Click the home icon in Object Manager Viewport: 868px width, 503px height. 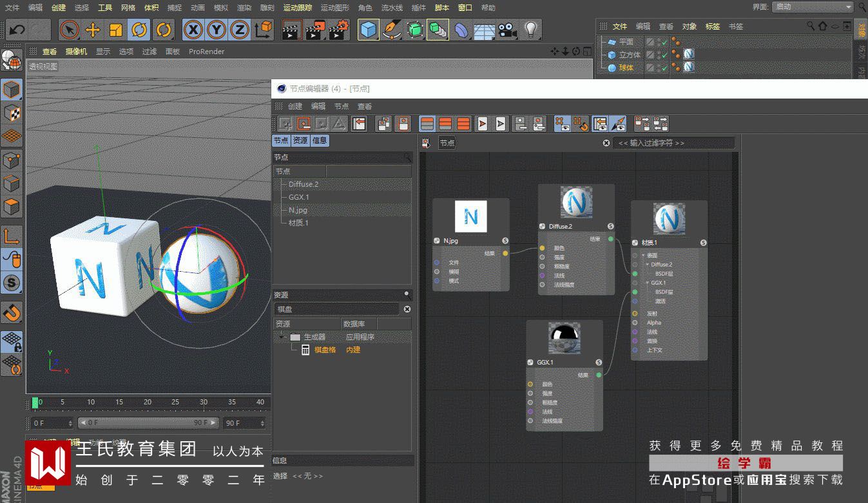[x=823, y=26]
